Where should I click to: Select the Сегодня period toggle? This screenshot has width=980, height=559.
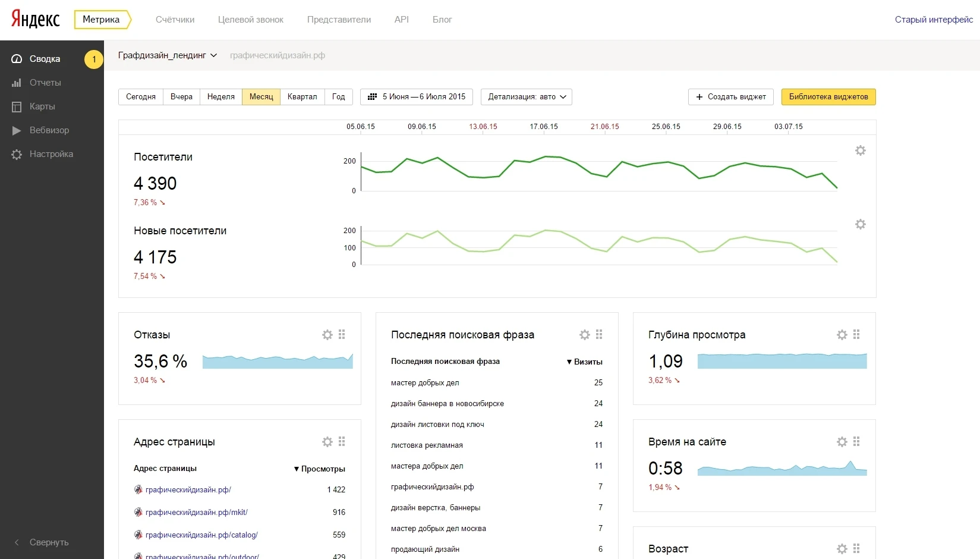[141, 97]
